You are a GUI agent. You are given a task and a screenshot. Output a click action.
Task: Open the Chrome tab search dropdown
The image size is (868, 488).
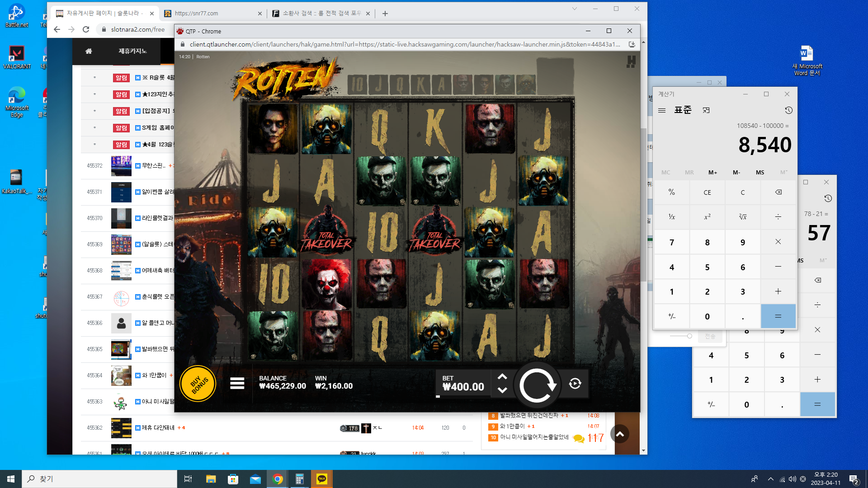[574, 9]
